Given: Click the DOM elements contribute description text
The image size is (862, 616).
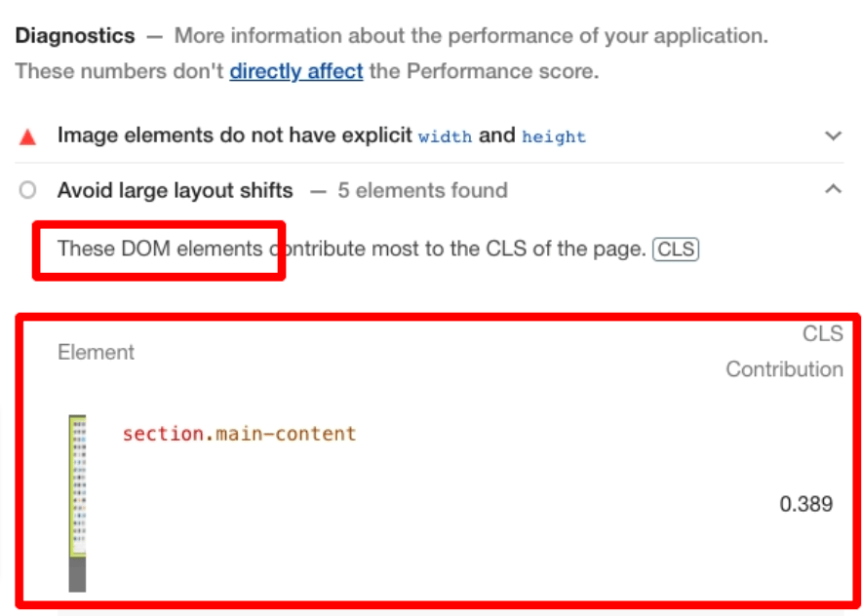Looking at the screenshot, I should coord(352,249).
